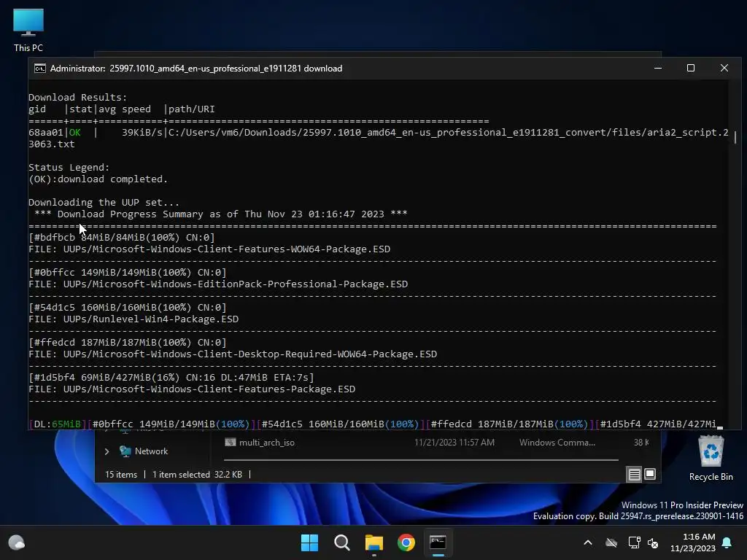The width and height of the screenshot is (747, 560).
Task: Click the Runlevel-Win4-Package.ESD file line
Action: click(x=133, y=319)
